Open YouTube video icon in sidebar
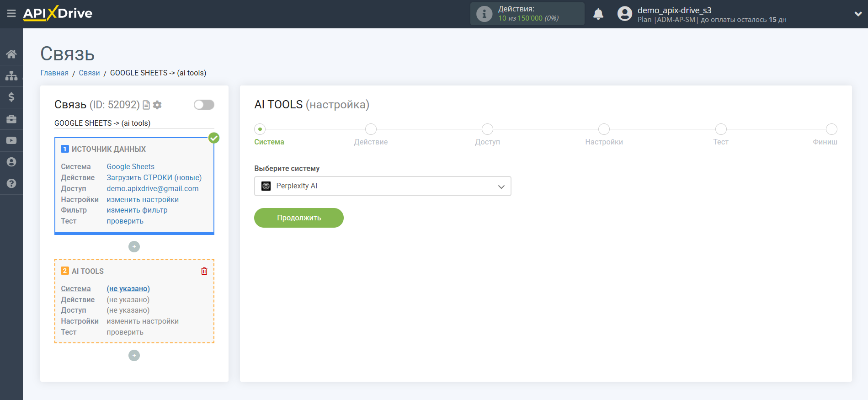The width and height of the screenshot is (868, 400). [x=11, y=140]
